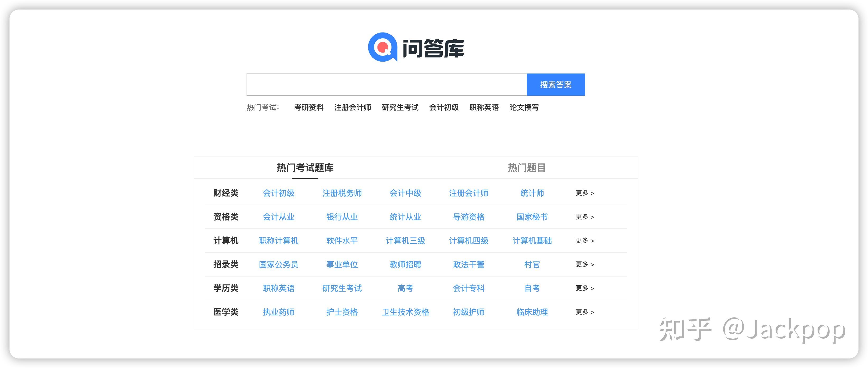
Task: Click the 问答库 logo icon
Action: pyautogui.click(x=383, y=47)
